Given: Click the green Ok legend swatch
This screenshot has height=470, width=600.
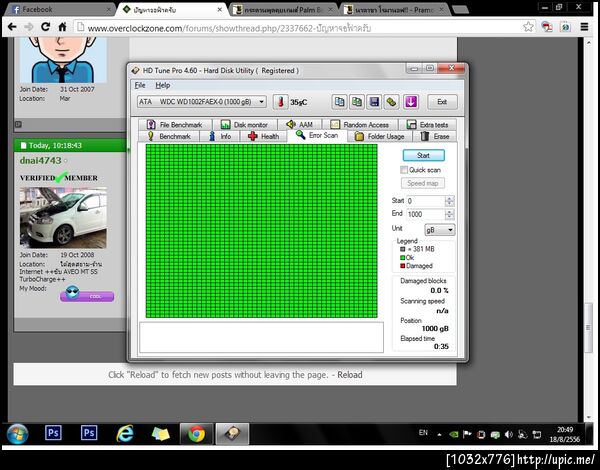Looking at the screenshot, I should [402, 258].
